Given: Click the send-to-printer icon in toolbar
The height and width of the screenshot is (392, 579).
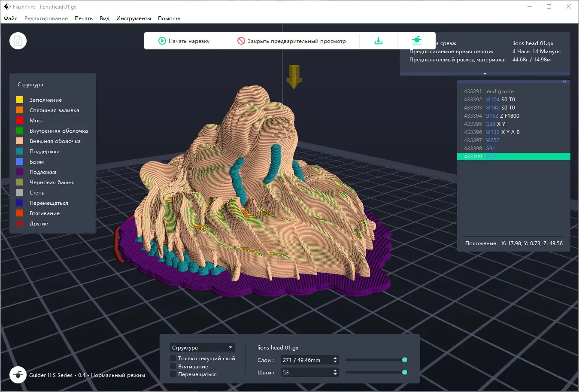Looking at the screenshot, I should [416, 41].
